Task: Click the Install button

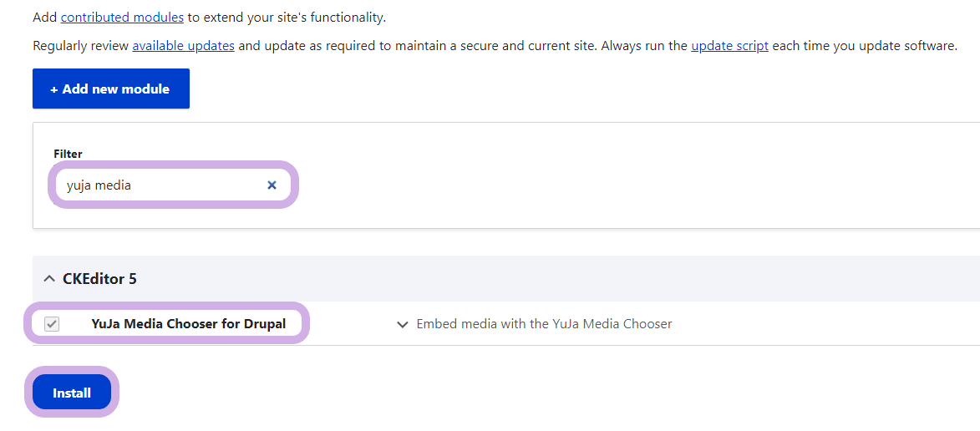Action: [72, 393]
